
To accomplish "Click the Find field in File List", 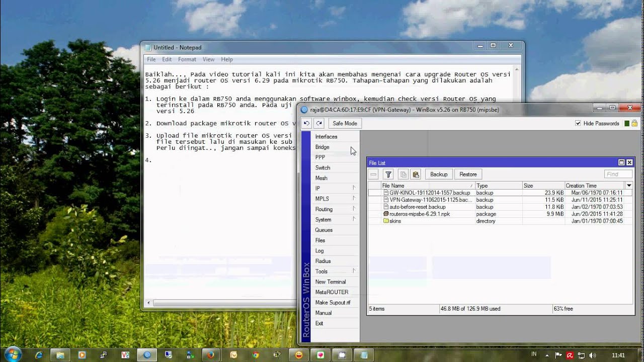I will [618, 174].
